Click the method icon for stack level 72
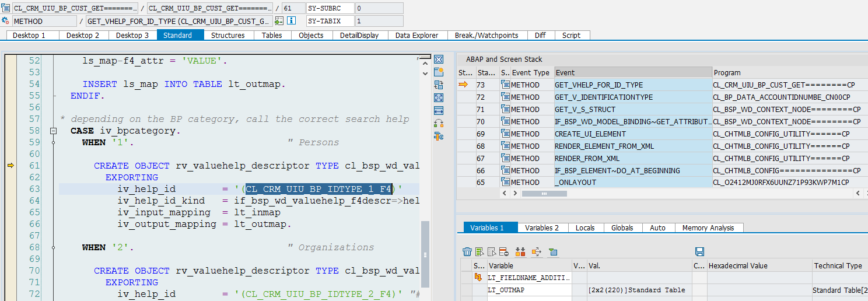Viewport: 868px width, 301px height. tap(505, 97)
